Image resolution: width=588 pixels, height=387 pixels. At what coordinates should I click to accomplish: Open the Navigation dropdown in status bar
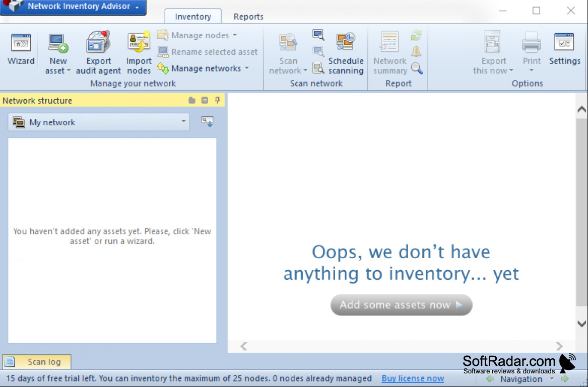click(x=552, y=379)
